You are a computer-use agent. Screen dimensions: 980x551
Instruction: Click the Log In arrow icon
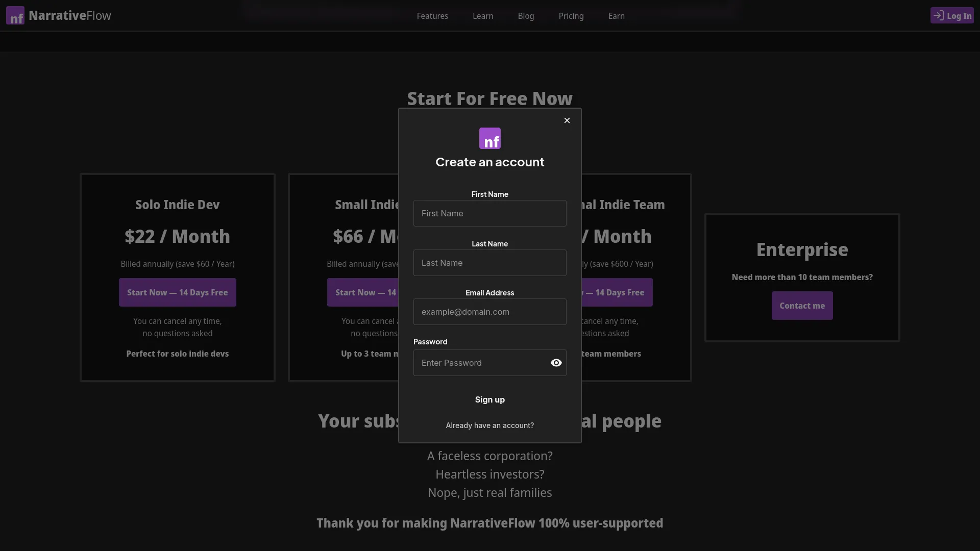tap(938, 15)
